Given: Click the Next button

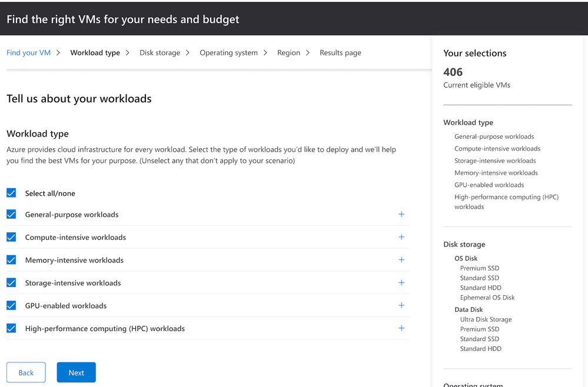Looking at the screenshot, I should coord(76,372).
